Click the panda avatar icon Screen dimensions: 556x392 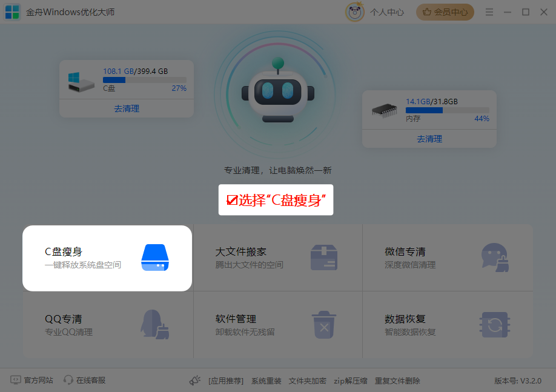(x=355, y=12)
